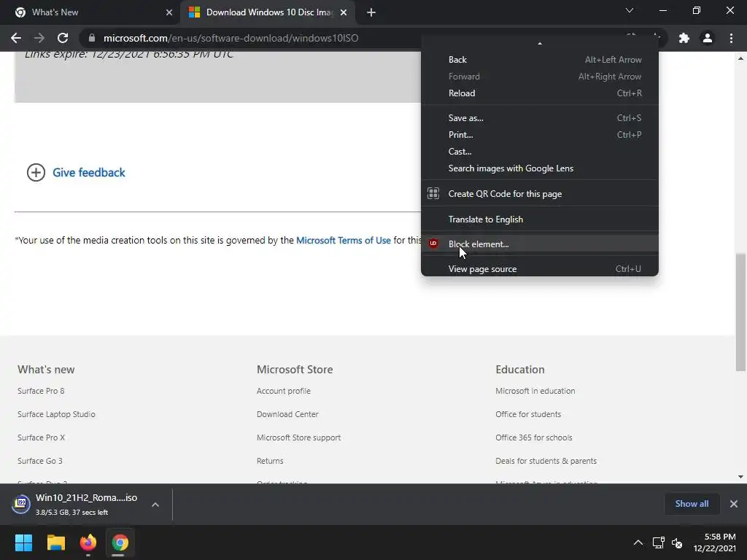This screenshot has width=747, height=560.
Task: Go back using browser back arrow
Action: point(16,38)
